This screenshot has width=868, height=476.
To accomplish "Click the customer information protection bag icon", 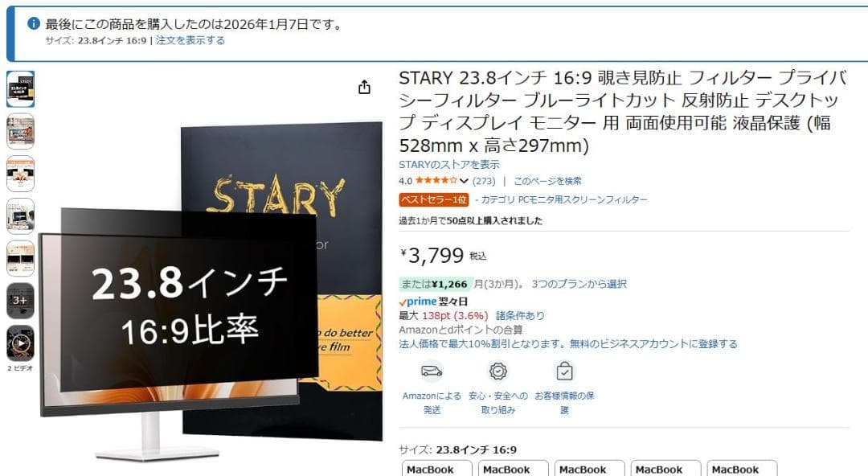I will pos(565,371).
